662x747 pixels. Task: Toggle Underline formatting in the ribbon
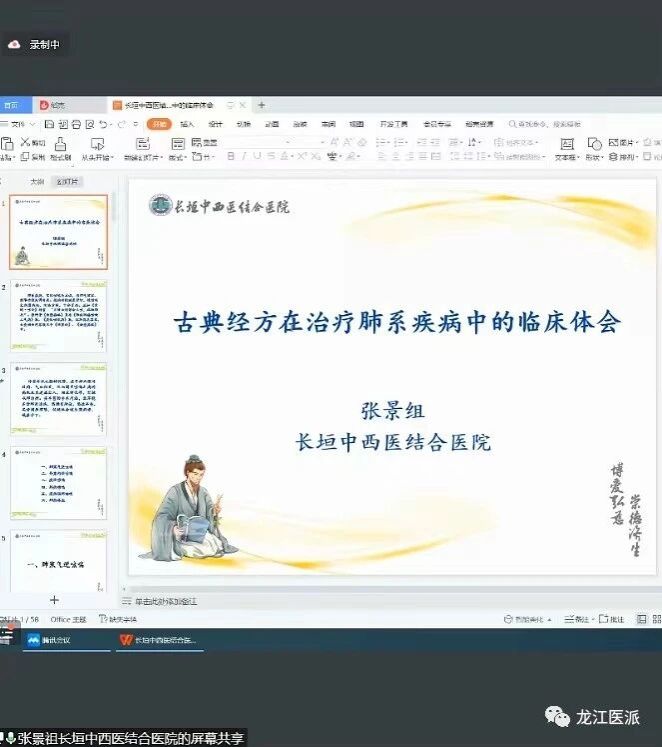pyautogui.click(x=257, y=157)
